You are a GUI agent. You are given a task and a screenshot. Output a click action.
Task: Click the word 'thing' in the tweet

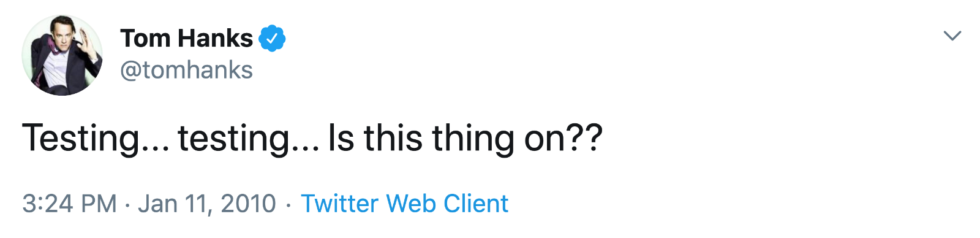point(473,138)
